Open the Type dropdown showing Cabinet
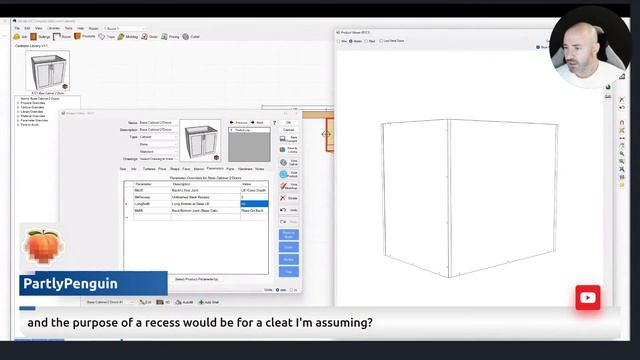Image resolution: width=640 pixels, height=360 pixels. tap(158, 137)
